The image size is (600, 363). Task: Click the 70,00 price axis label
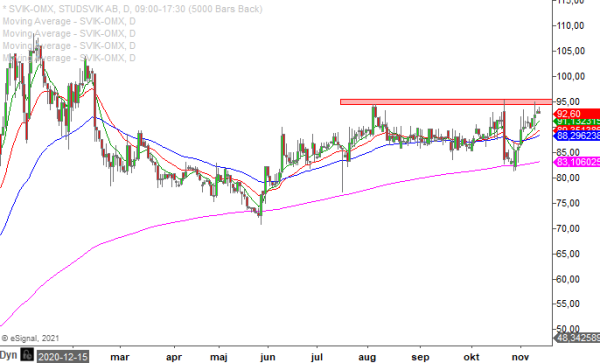click(568, 228)
